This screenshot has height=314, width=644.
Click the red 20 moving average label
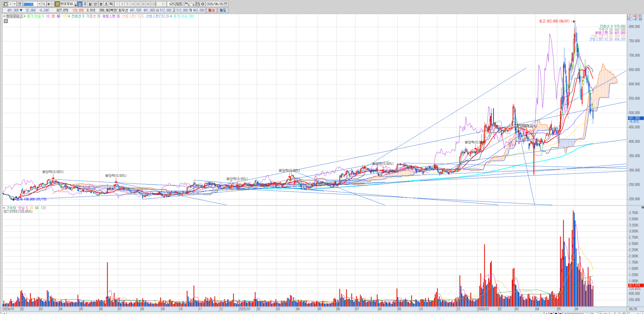(x=53, y=16)
